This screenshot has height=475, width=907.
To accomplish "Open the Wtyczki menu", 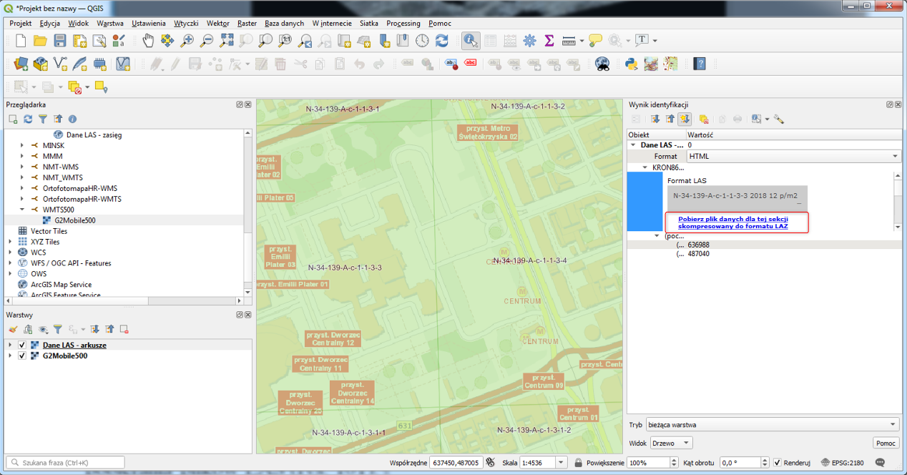I will (x=186, y=24).
